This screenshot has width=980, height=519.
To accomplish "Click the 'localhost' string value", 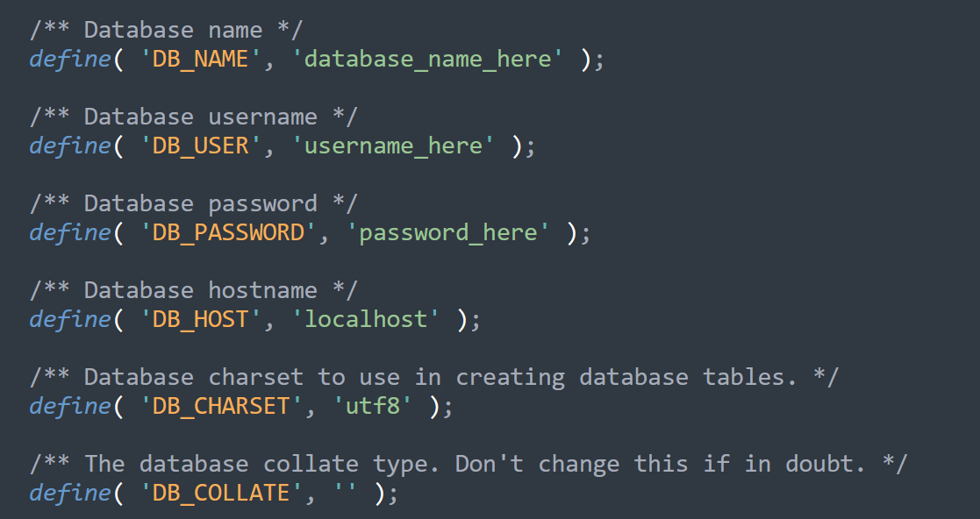I will pos(365,319).
